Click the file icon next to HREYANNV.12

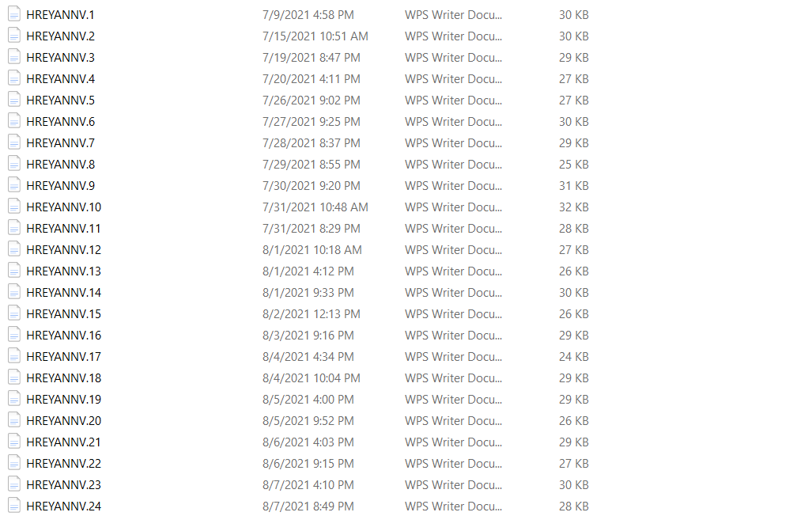(14, 249)
